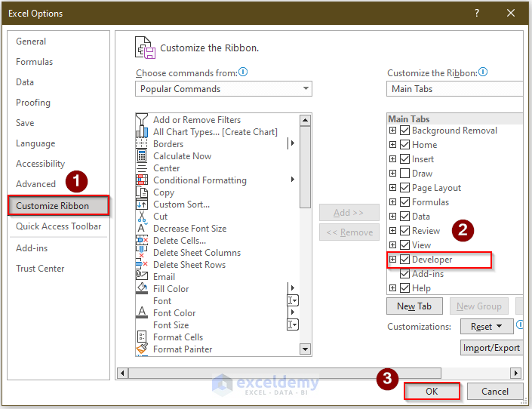The height and width of the screenshot is (409, 532).
Task: Open the Popular Commands dropdown
Action: [223, 88]
